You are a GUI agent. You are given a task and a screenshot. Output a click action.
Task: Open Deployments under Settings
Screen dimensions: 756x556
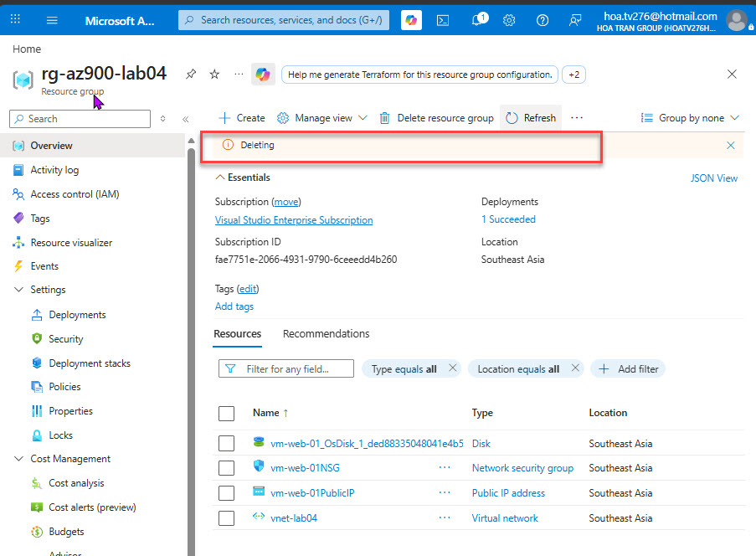77,315
